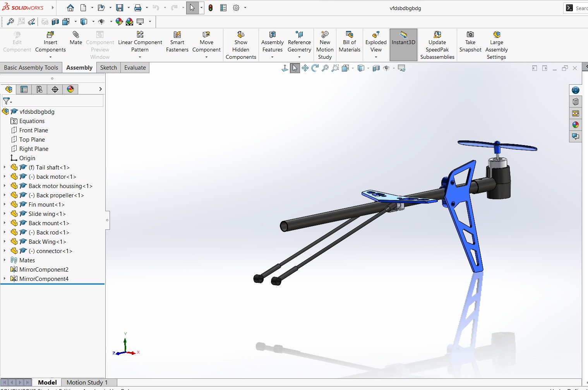Open the ConfigurationManager tab icon
588x390 pixels.
pos(39,89)
